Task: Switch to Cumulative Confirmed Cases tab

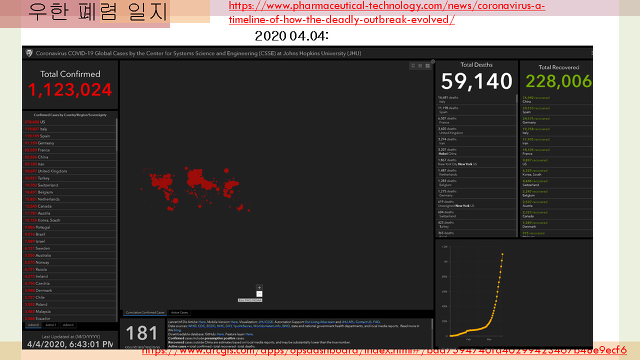Action: point(145,313)
